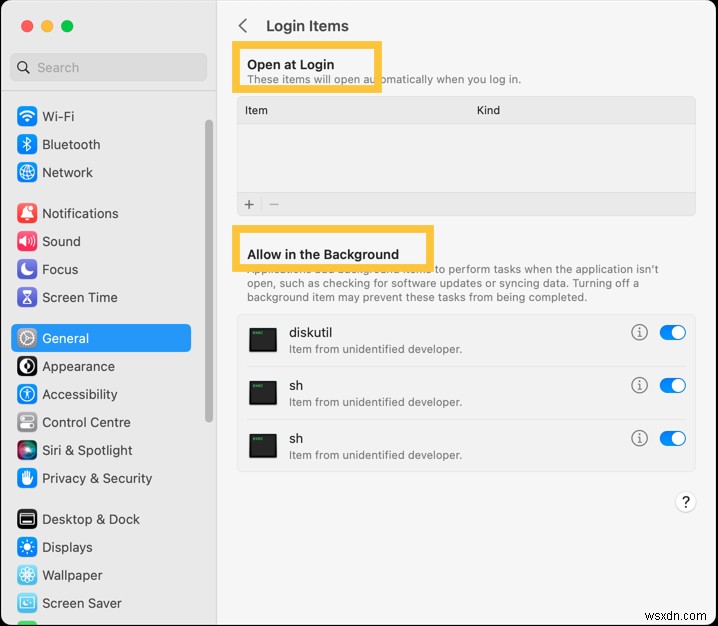Click the second sh exec icon
Screen dimensions: 718x626
click(263, 446)
